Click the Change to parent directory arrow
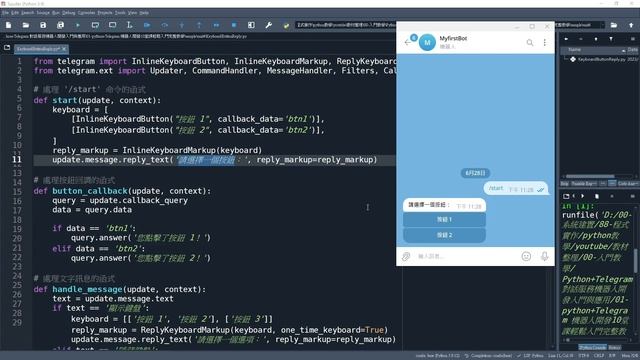Viewport: 640px width, 360px height. point(631,25)
